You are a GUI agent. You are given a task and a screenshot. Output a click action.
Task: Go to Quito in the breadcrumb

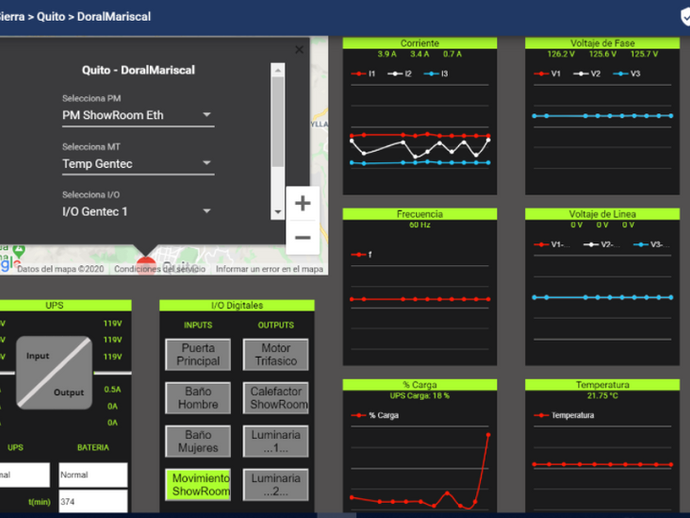(x=51, y=17)
